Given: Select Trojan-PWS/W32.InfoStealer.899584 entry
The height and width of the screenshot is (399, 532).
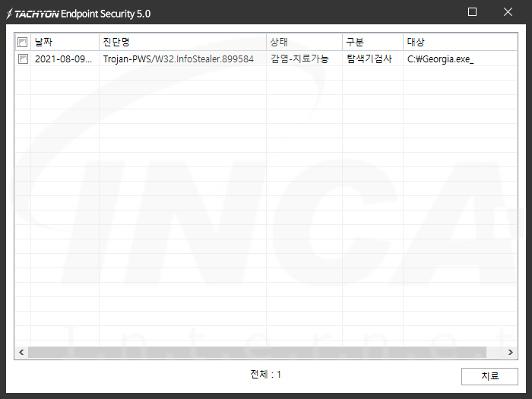Looking at the screenshot, I should point(179,59).
